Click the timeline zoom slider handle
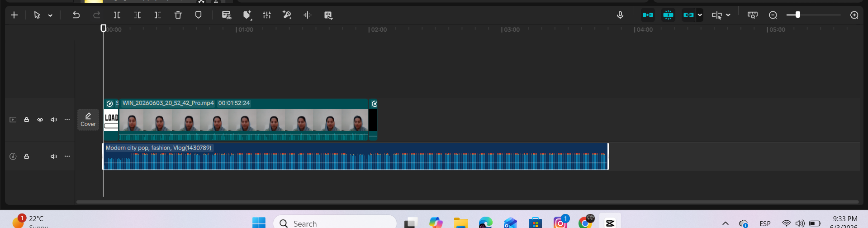Image resolution: width=868 pixels, height=228 pixels. [x=798, y=15]
